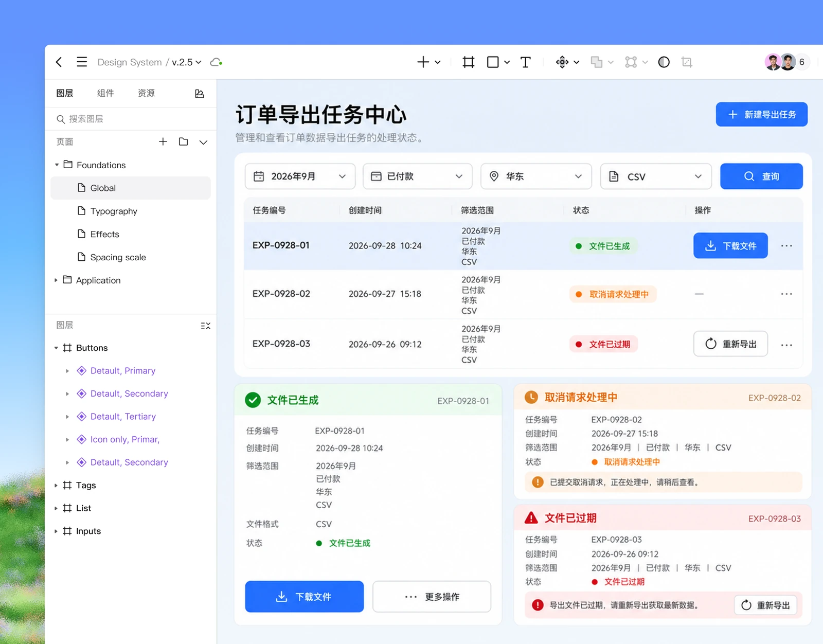Open the v.2.5 version dropdown

[187, 62]
